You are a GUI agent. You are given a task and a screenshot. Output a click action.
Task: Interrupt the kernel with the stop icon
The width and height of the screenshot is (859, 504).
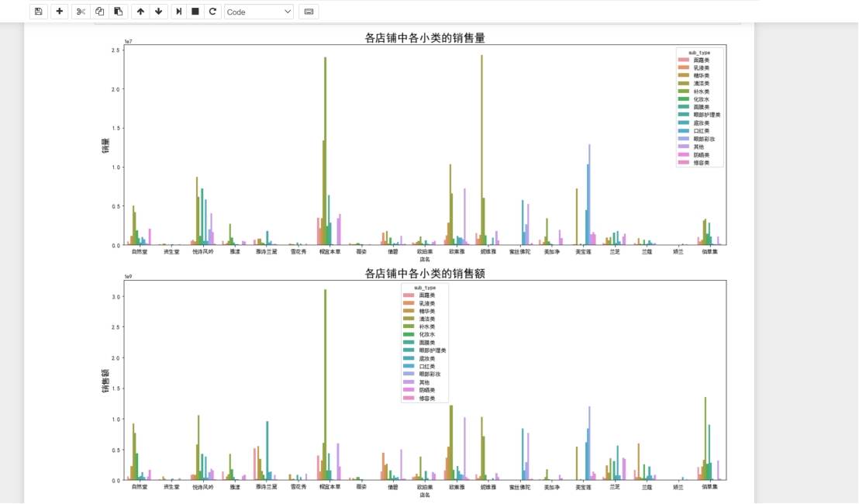click(195, 12)
